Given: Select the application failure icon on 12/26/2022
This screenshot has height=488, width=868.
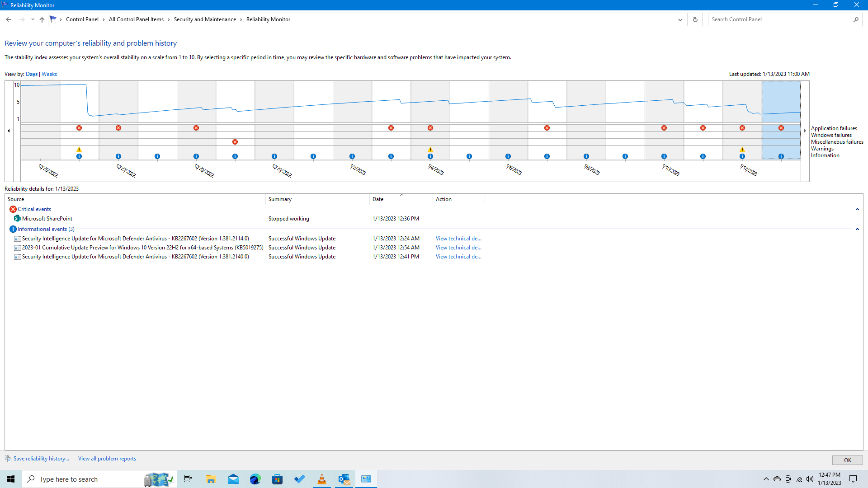Looking at the screenshot, I should (x=79, y=128).
